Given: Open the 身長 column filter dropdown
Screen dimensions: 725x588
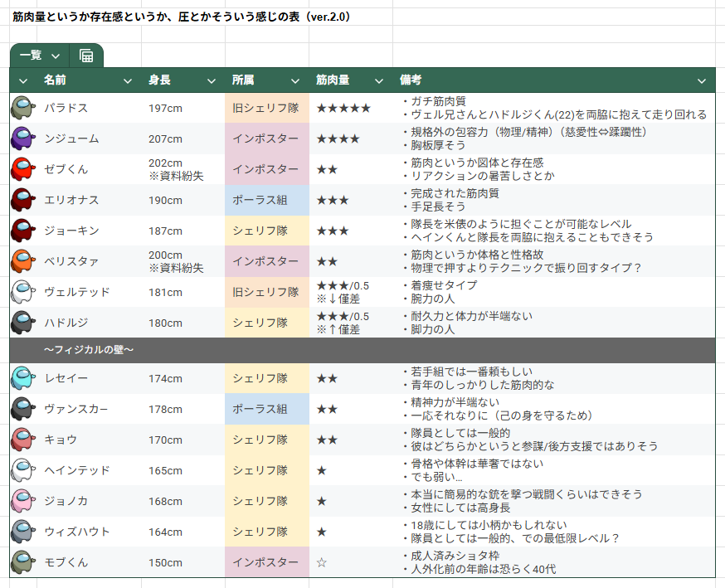Looking at the screenshot, I should coord(212,81).
